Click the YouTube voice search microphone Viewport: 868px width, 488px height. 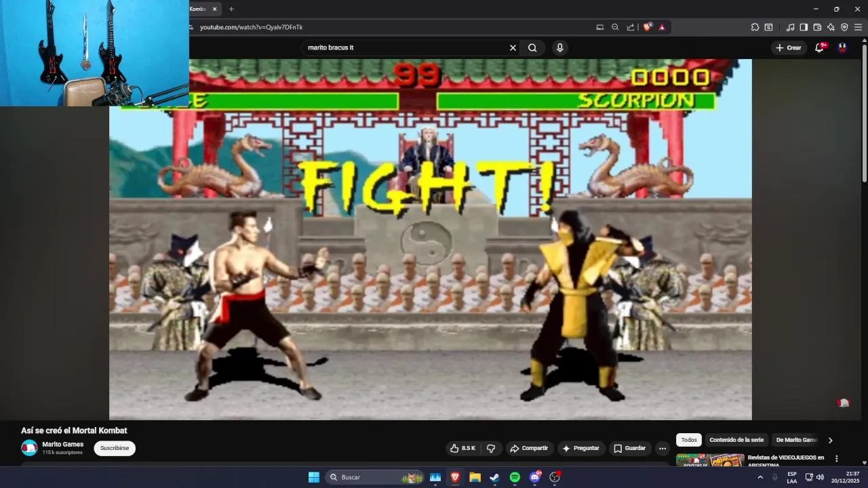click(559, 47)
